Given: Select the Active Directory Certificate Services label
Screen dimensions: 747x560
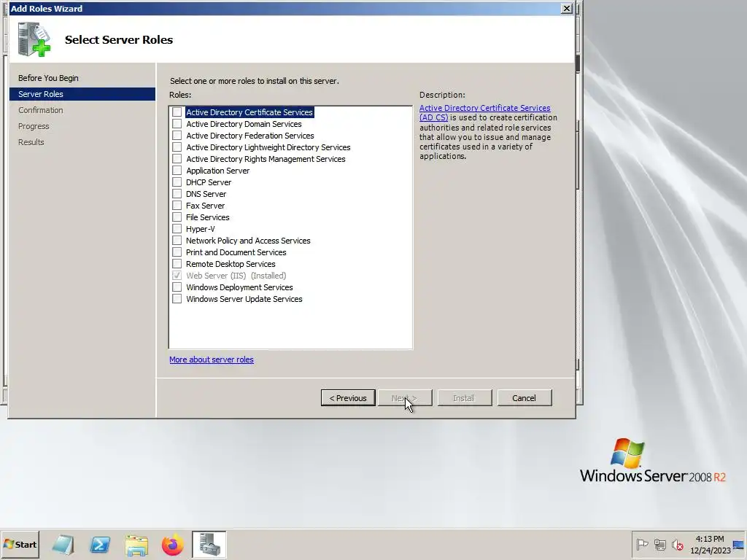Looking at the screenshot, I should click(x=249, y=112).
